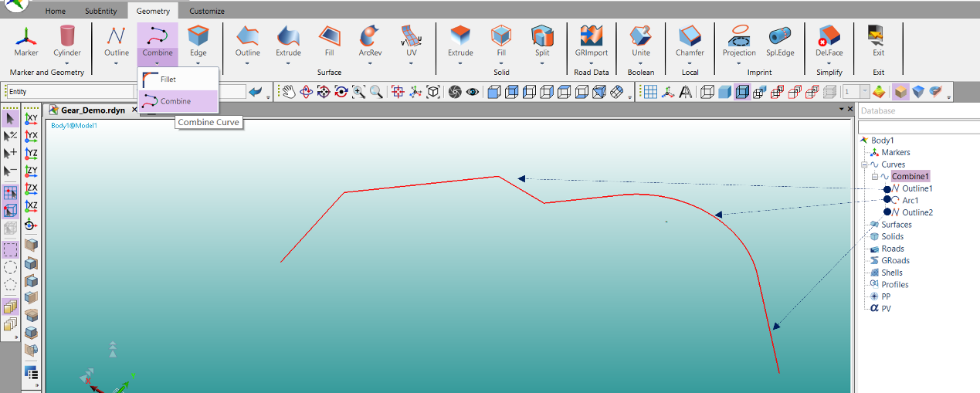Open the GRImport road data tool

click(591, 41)
